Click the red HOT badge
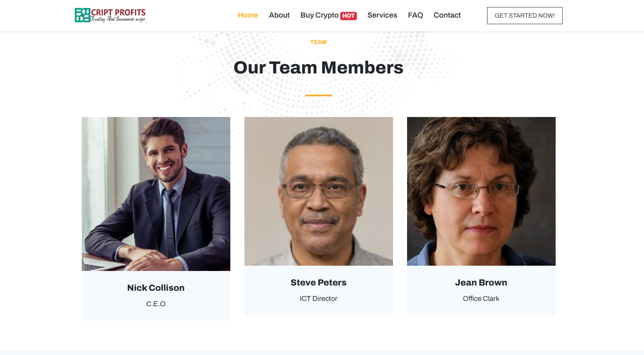 349,16
